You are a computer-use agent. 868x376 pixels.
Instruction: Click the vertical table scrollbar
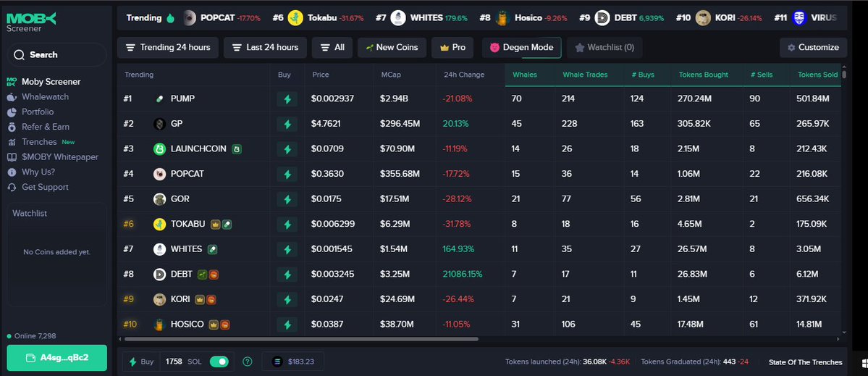coord(844,75)
